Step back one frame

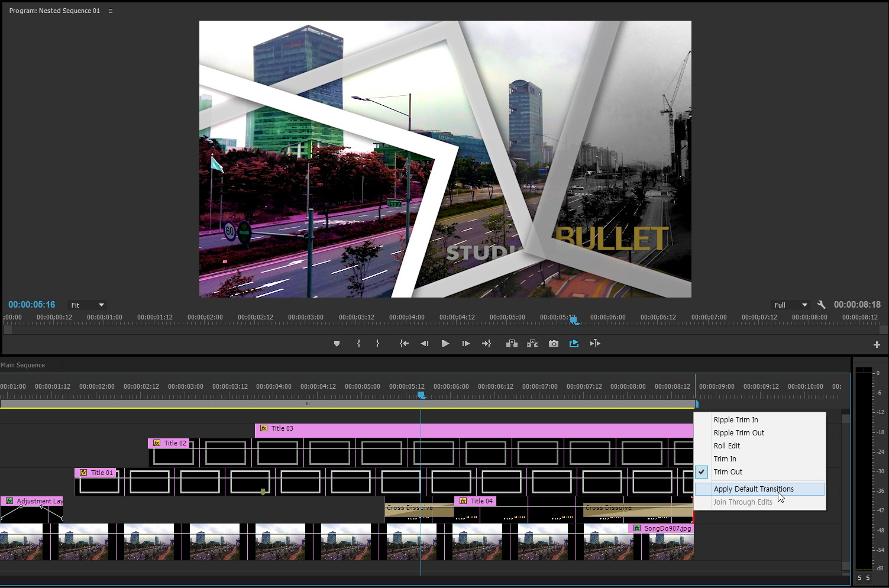point(425,344)
